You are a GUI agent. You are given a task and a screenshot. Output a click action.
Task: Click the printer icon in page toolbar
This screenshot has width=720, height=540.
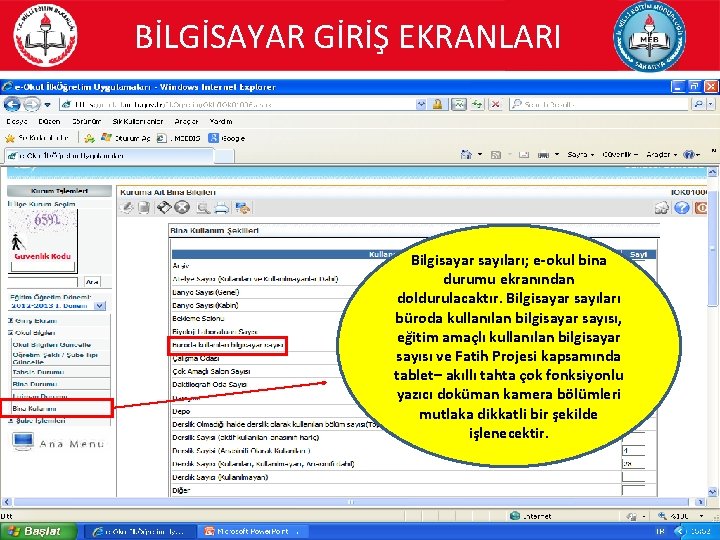point(222,208)
